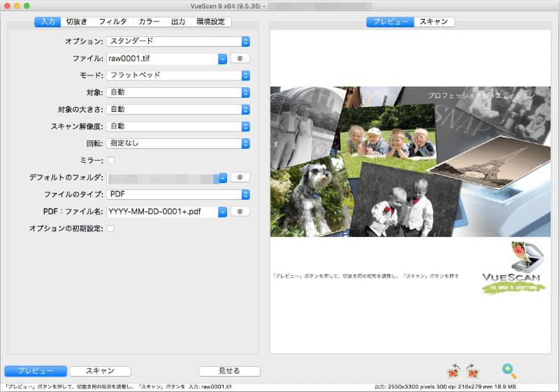Open the スキャン解像度 dropdown

click(178, 126)
